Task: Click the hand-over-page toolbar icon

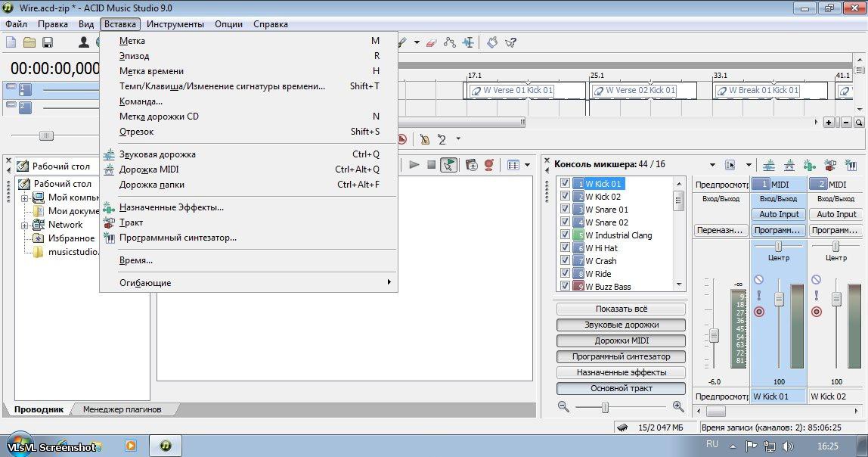Action: [492, 42]
